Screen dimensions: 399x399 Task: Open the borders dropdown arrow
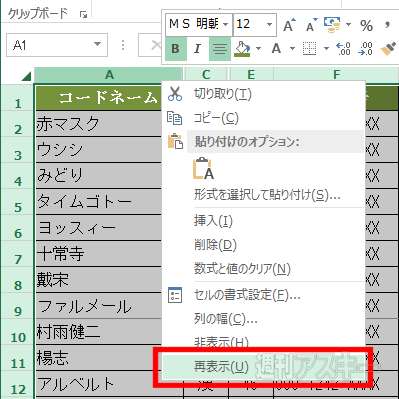[326, 49]
